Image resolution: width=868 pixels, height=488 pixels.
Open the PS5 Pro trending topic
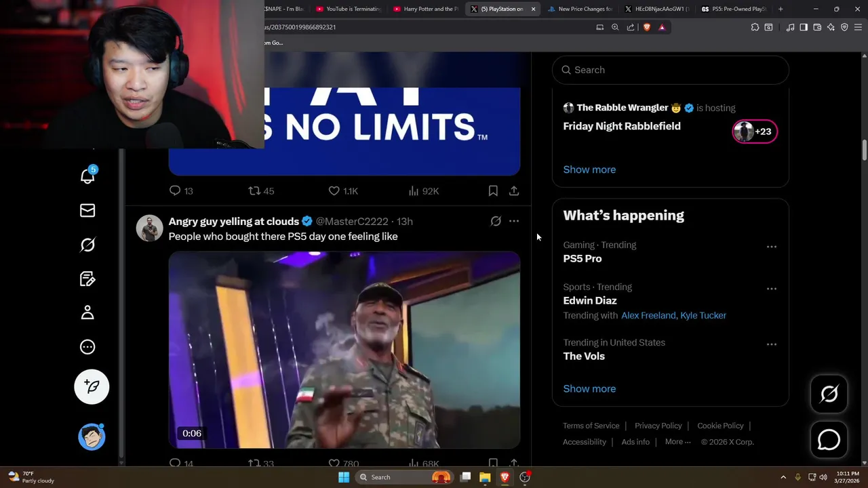coord(583,258)
